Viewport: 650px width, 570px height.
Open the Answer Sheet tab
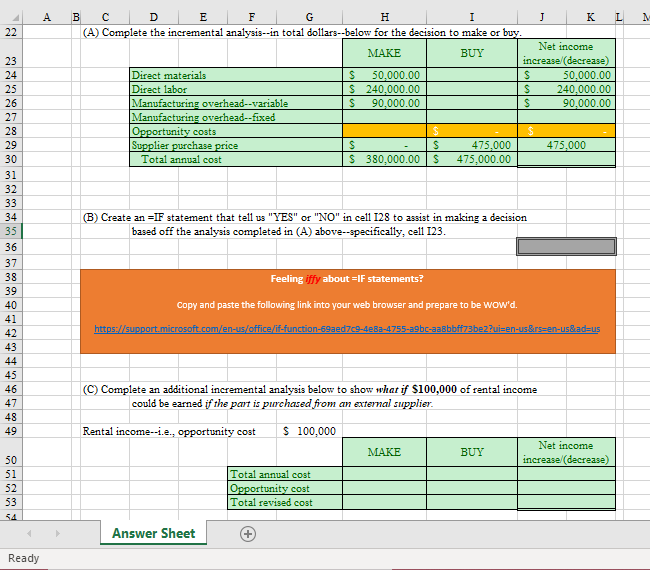point(153,533)
